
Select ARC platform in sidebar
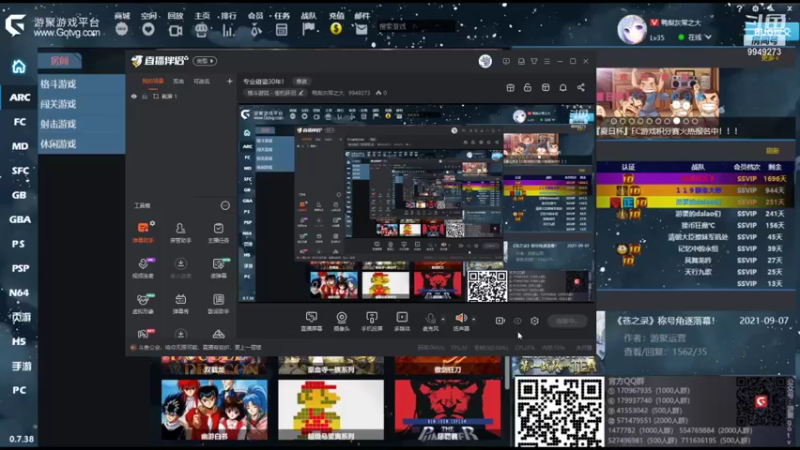(x=19, y=97)
